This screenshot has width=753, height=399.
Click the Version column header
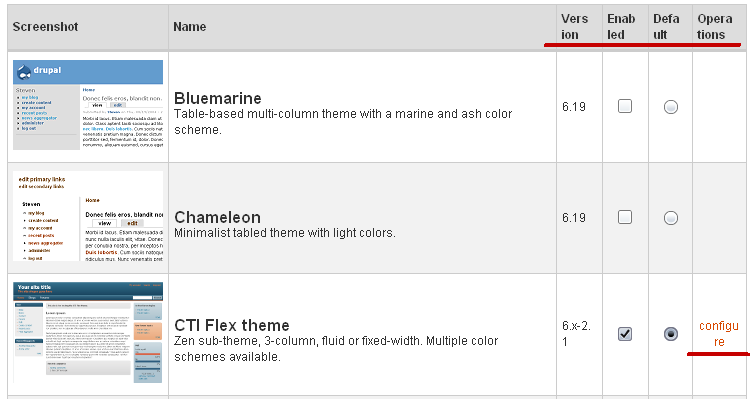574,27
